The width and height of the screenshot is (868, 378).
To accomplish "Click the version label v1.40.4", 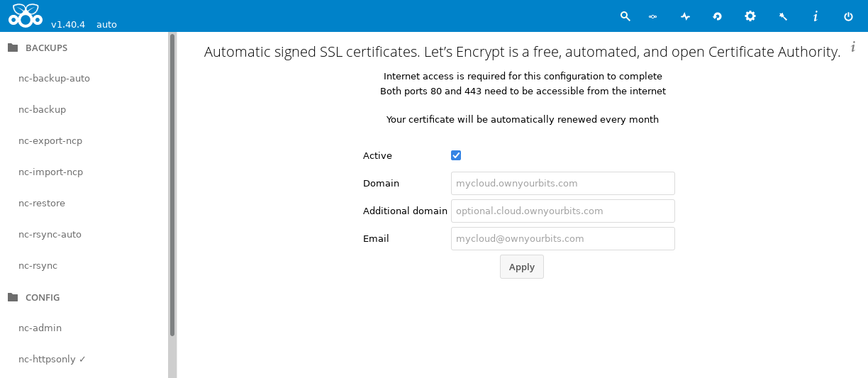I will click(68, 24).
